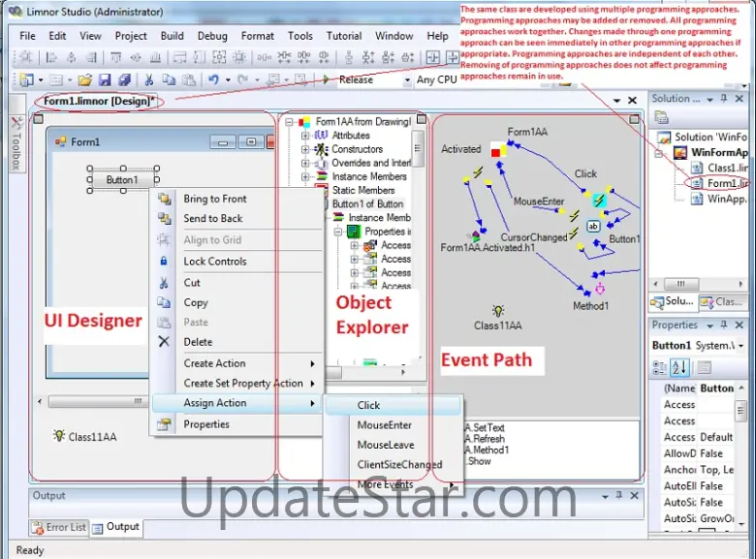Choose Lock Controls in the context menu

pos(236,262)
